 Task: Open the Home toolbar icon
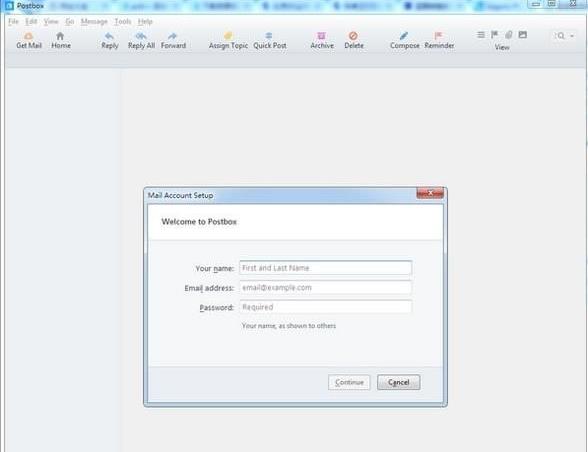[x=60, y=36]
